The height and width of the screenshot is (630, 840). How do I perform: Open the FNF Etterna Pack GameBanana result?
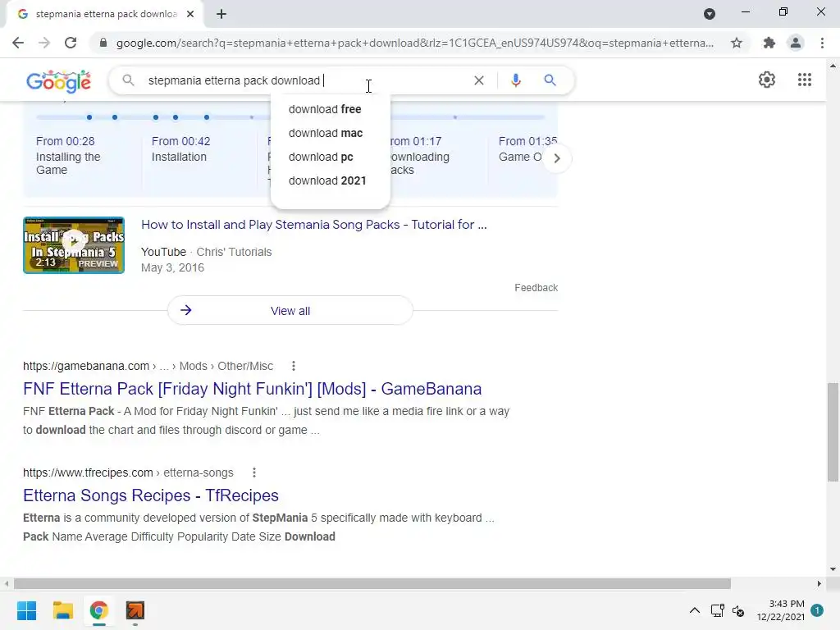pos(253,389)
